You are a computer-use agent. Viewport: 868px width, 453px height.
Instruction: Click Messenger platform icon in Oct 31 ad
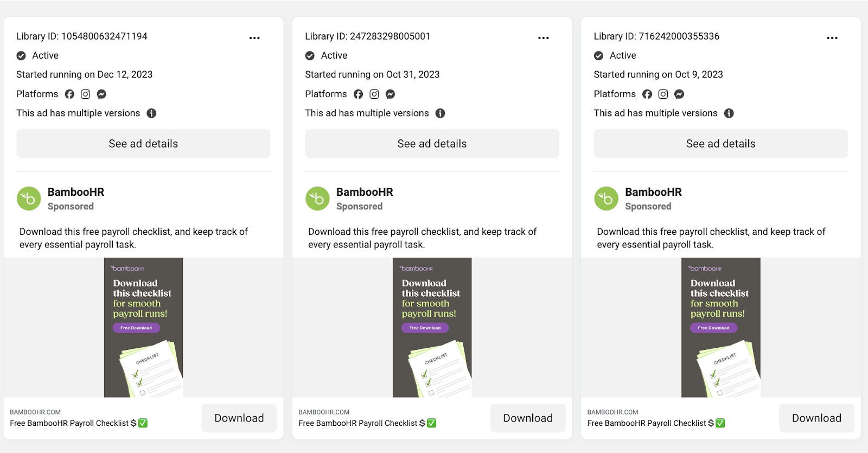click(390, 94)
